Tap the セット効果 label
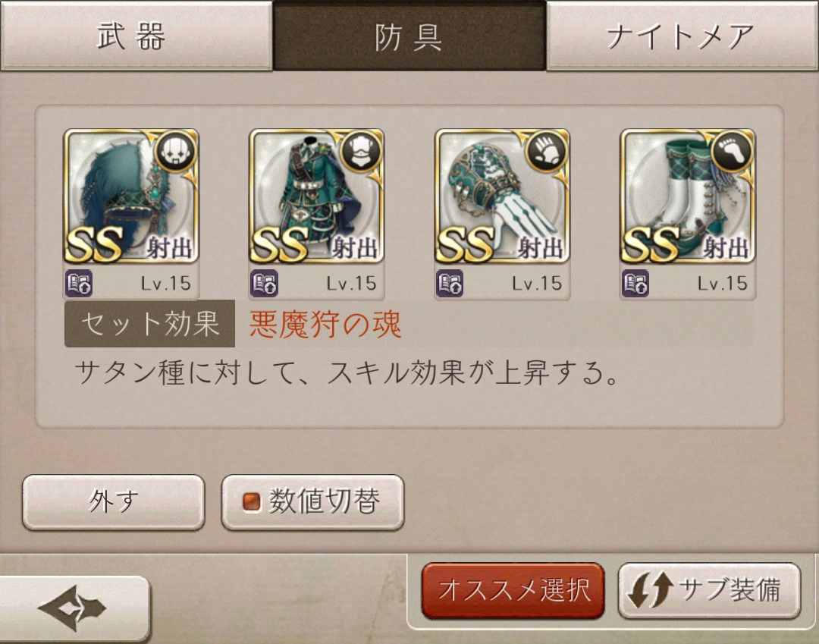 click(149, 323)
